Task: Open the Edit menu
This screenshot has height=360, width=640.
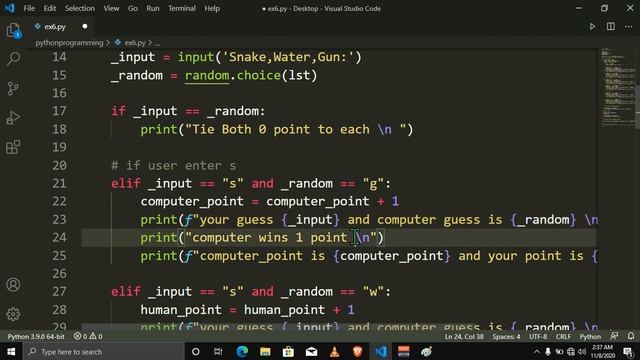Action: tap(49, 8)
